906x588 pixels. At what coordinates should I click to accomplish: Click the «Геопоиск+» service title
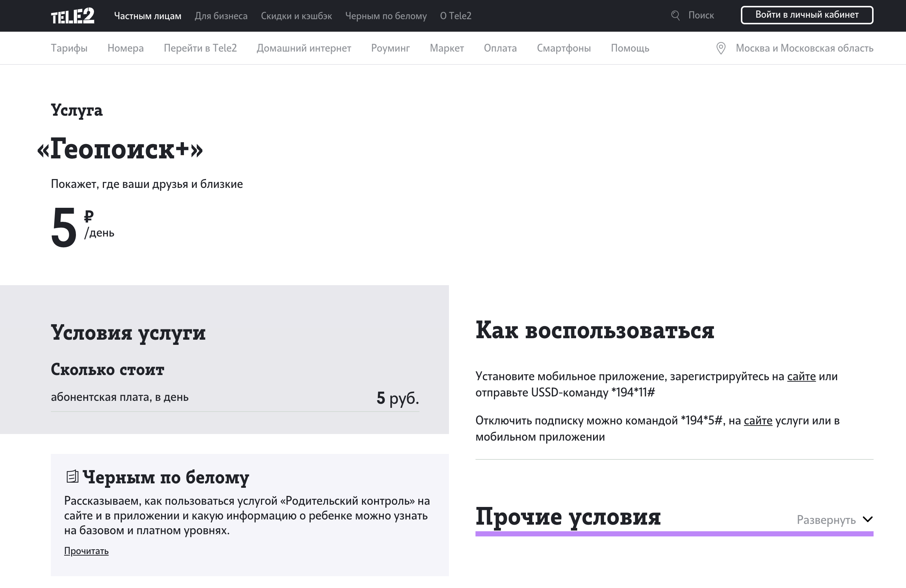coord(120,149)
